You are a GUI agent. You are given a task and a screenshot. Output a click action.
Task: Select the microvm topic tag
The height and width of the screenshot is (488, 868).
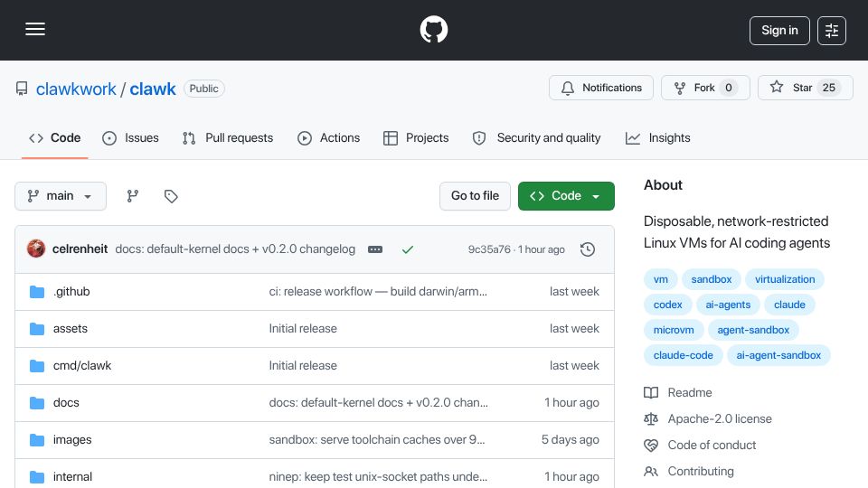[674, 331]
